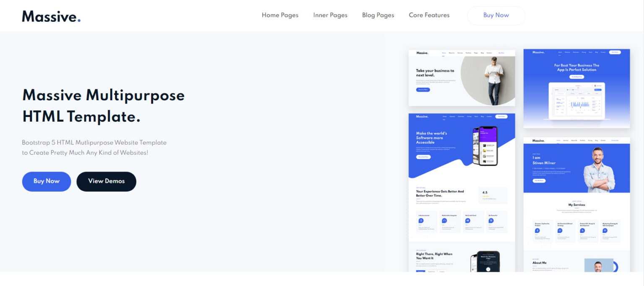Screen dimensions: 644x286
Task: Open the Home Pages menu
Action: tap(280, 15)
